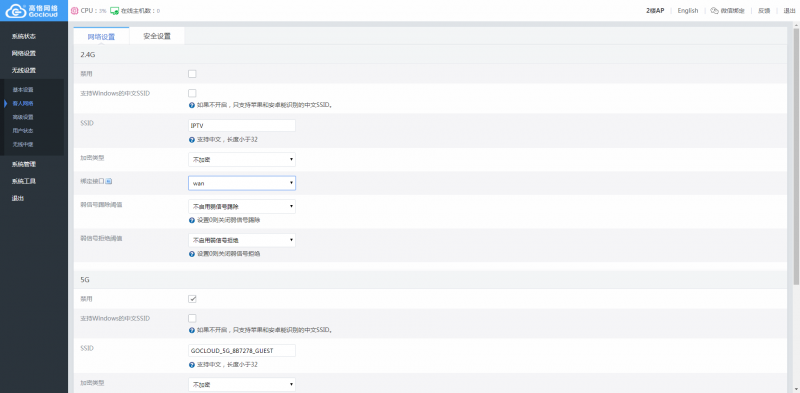The image size is (800, 393).
Task: Uncheck the 5G 禁用 checkbox
Action: pyautogui.click(x=192, y=299)
